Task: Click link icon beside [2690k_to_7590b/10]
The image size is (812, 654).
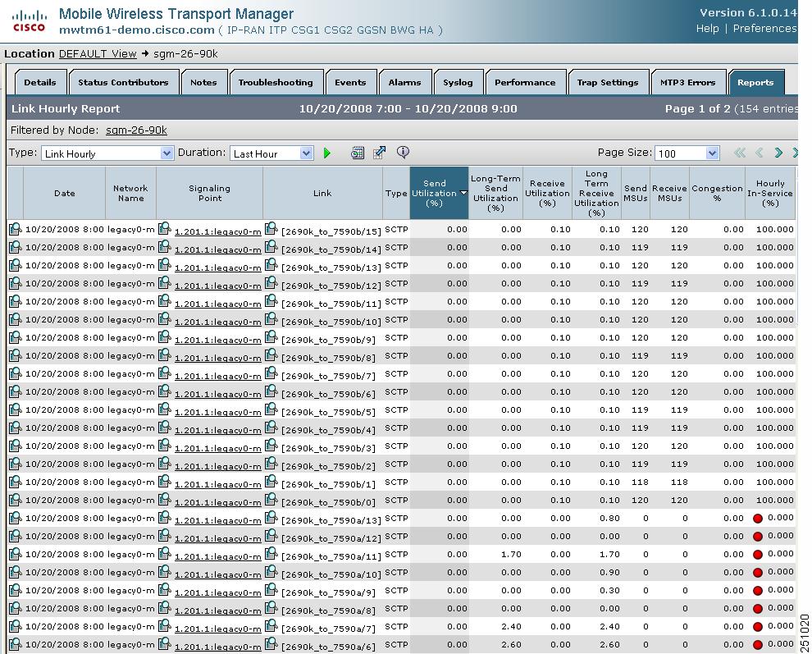Action: [271, 318]
